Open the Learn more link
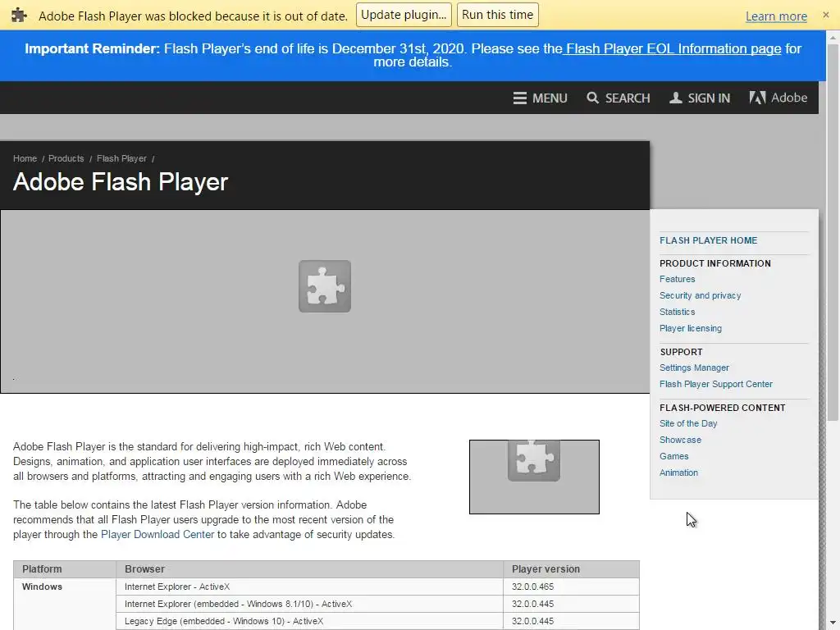840x630 pixels. (x=776, y=16)
